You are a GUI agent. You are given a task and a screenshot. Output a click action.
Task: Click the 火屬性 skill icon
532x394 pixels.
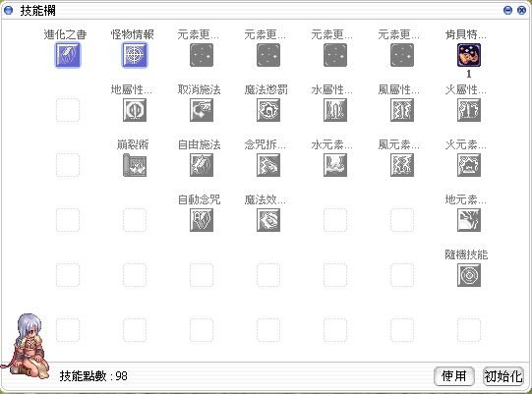[x=469, y=110]
